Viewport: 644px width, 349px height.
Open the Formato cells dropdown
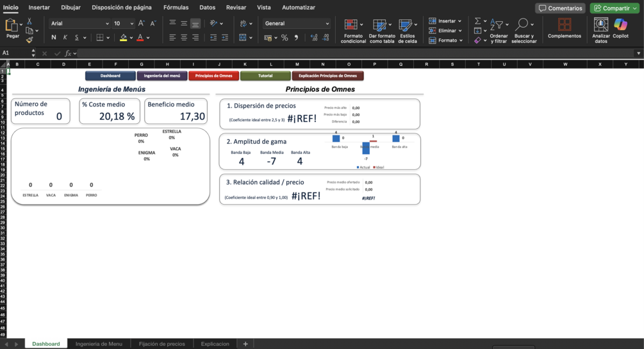click(445, 40)
